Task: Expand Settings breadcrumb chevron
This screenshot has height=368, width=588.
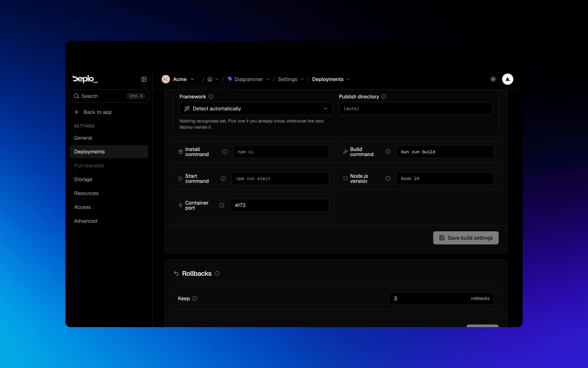Action: pyautogui.click(x=302, y=79)
